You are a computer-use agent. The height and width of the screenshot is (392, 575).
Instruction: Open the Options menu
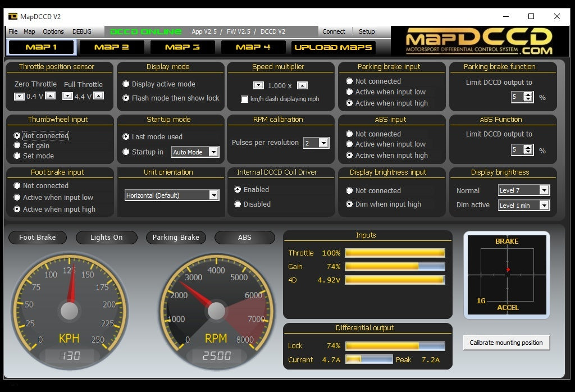53,31
